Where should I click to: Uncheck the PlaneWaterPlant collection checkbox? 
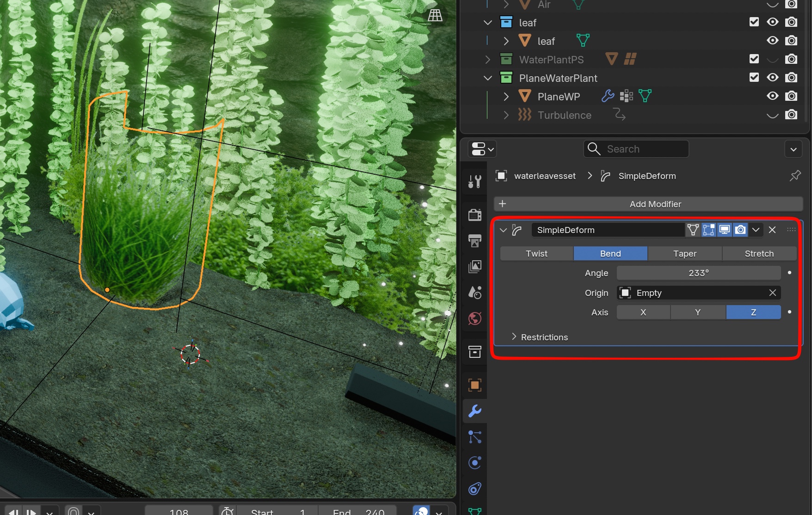coord(754,78)
